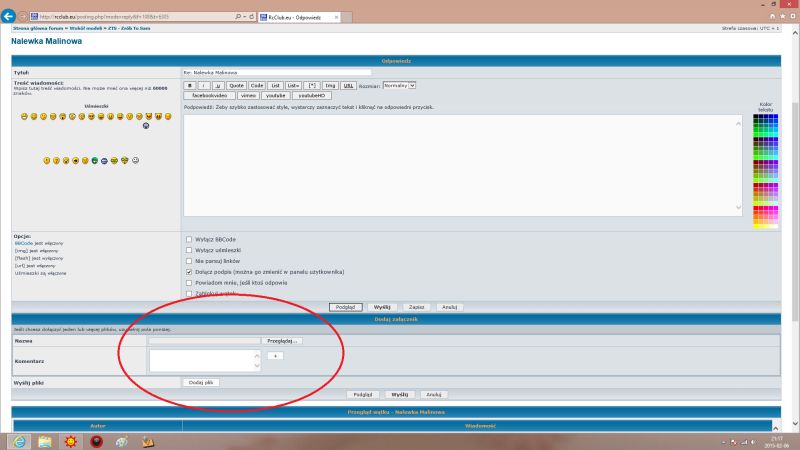
Task: Click the Dodaj plik button
Action: click(201, 382)
